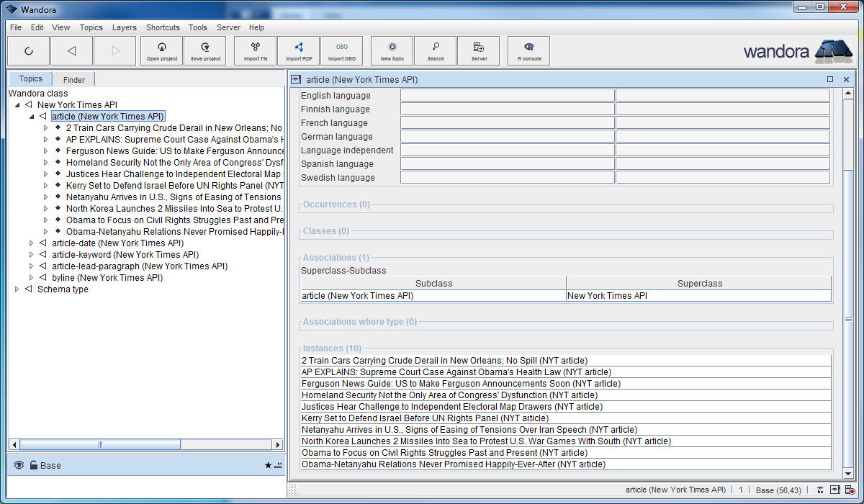Expand article-date (New York Times API) node

point(31,243)
